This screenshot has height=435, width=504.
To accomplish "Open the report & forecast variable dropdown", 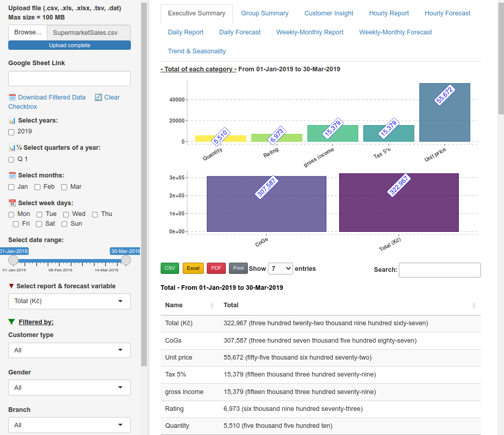I will click(x=69, y=301).
